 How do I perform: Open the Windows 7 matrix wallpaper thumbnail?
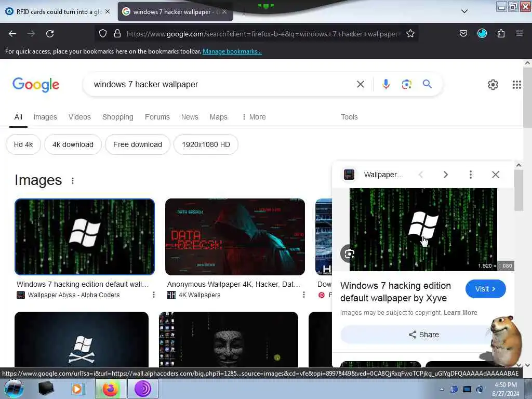click(85, 237)
